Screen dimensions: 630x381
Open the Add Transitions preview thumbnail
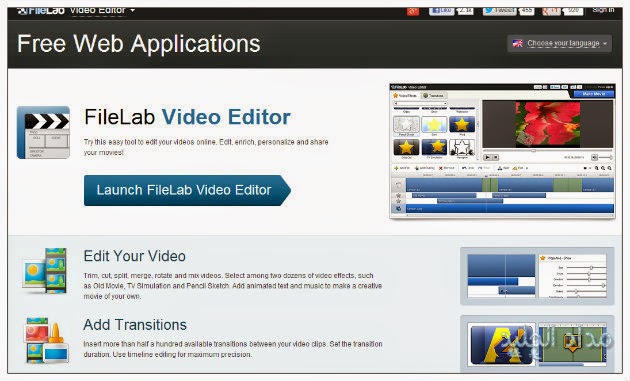pos(537,344)
